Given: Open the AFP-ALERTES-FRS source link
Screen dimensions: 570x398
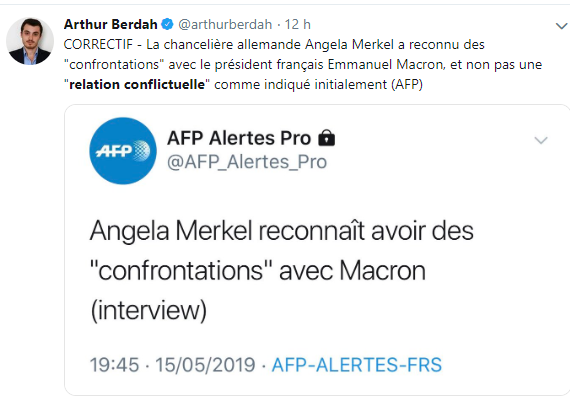Looking at the screenshot, I should click(357, 365).
